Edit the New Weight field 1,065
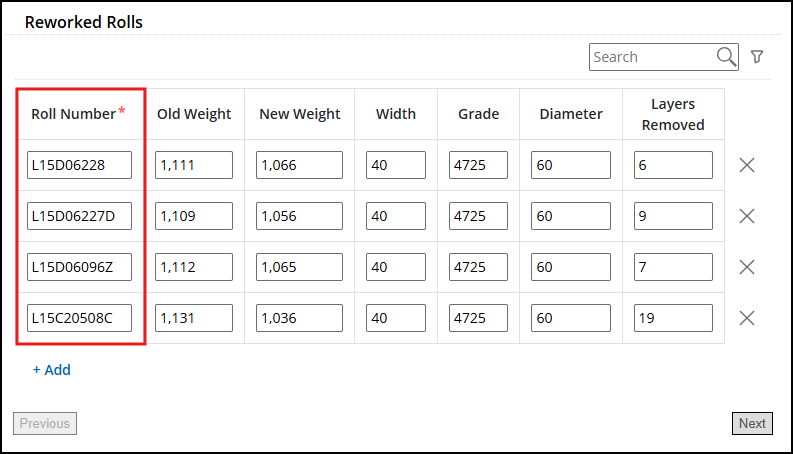 click(299, 267)
